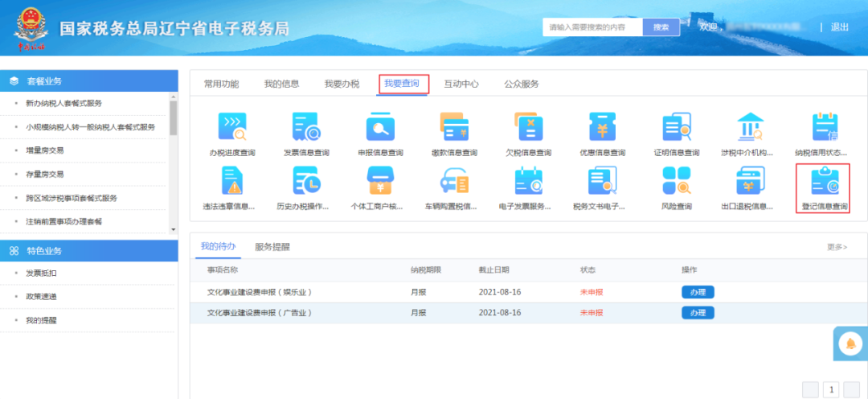Open 个体工商户核定 query icon
The width and height of the screenshot is (868, 399).
[x=380, y=181]
